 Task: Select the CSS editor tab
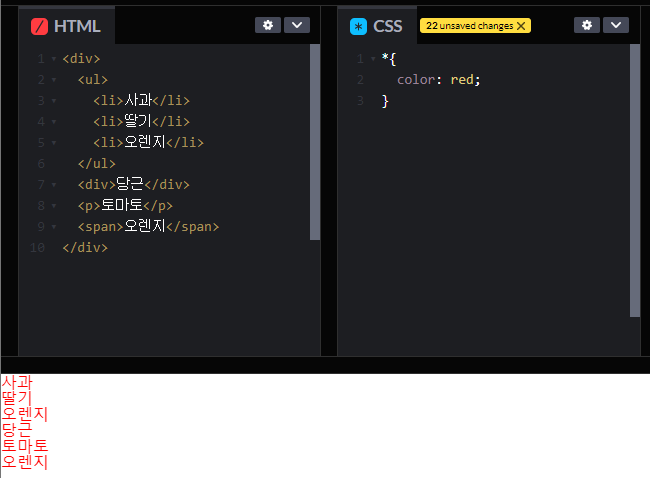point(376,26)
